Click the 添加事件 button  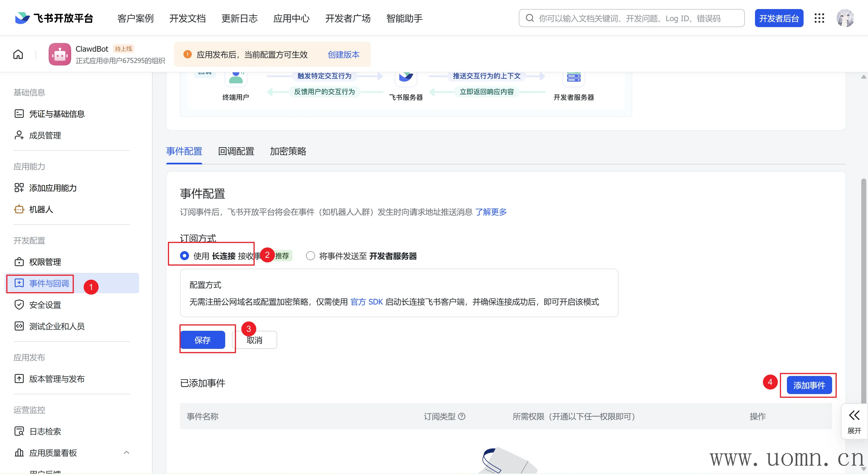[x=809, y=385]
